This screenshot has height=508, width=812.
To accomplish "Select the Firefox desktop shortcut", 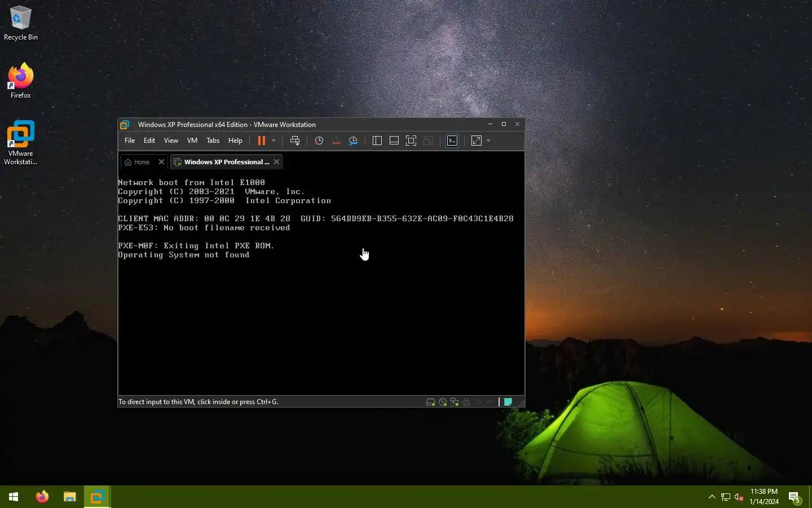I will point(21,81).
